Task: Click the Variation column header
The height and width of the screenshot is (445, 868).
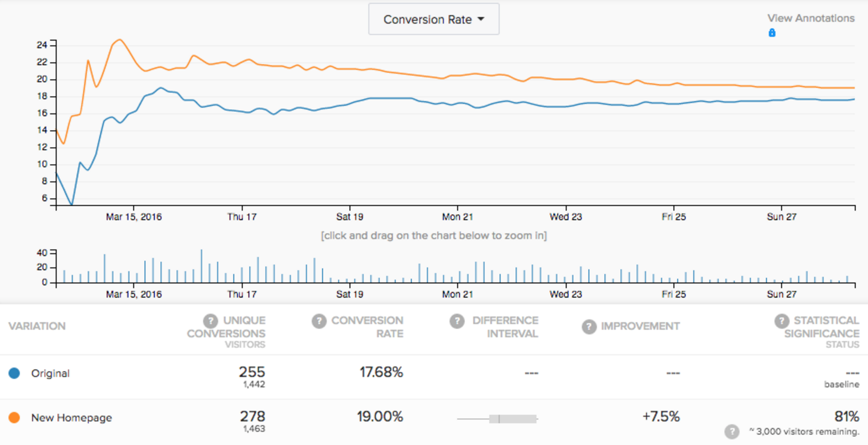Action: tap(37, 326)
